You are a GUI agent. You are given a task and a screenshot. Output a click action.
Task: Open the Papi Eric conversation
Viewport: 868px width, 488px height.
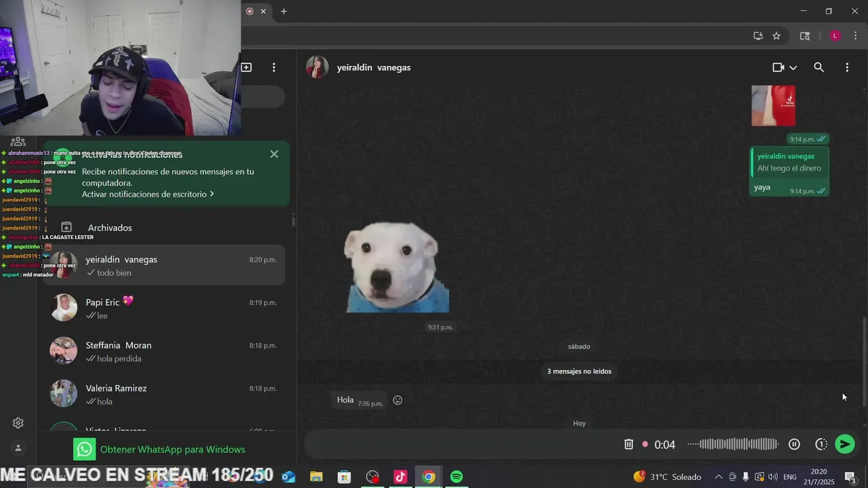coord(165,308)
